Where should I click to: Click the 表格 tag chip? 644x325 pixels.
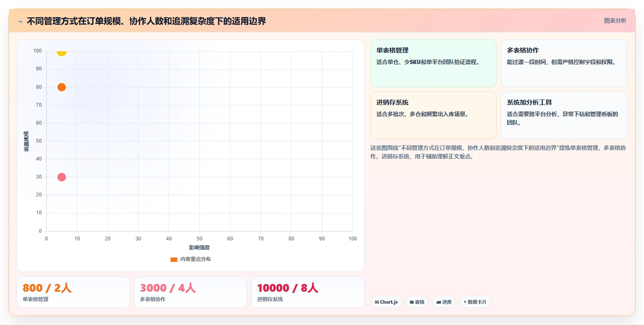pyautogui.click(x=417, y=302)
